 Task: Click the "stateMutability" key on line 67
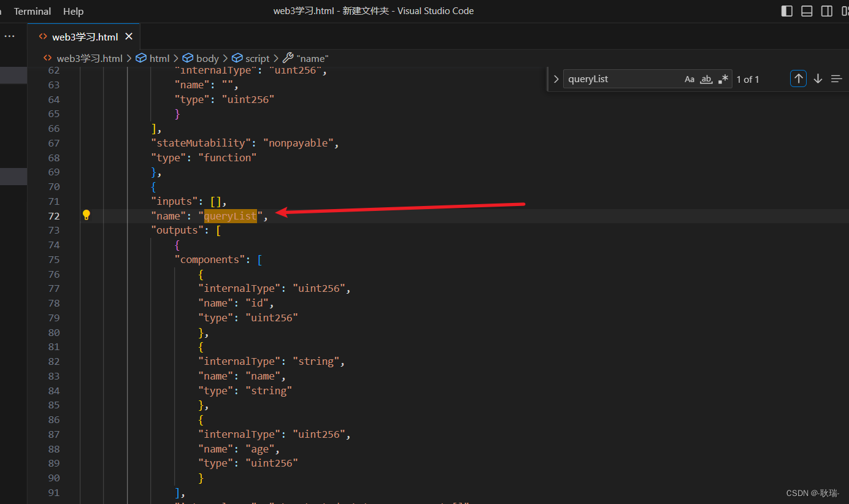point(201,143)
